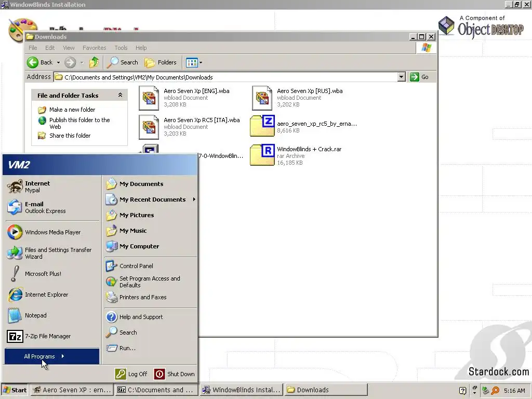Click the Start button on taskbar
This screenshot has width=532, height=399.
pyautogui.click(x=15, y=390)
